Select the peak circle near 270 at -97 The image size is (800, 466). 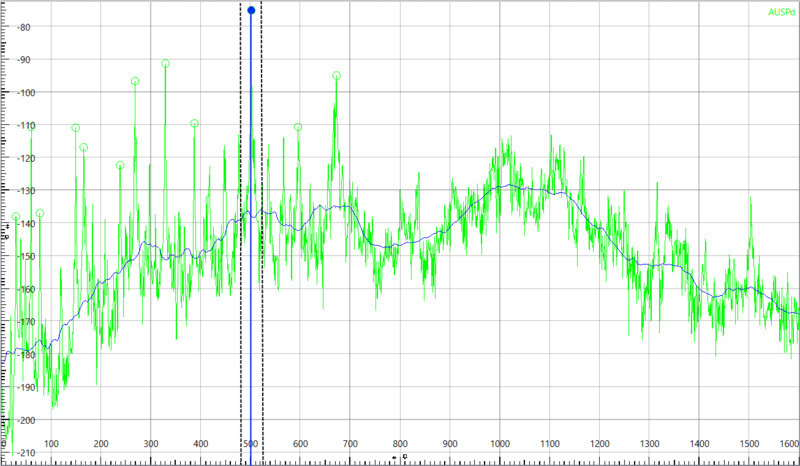pyautogui.click(x=135, y=81)
